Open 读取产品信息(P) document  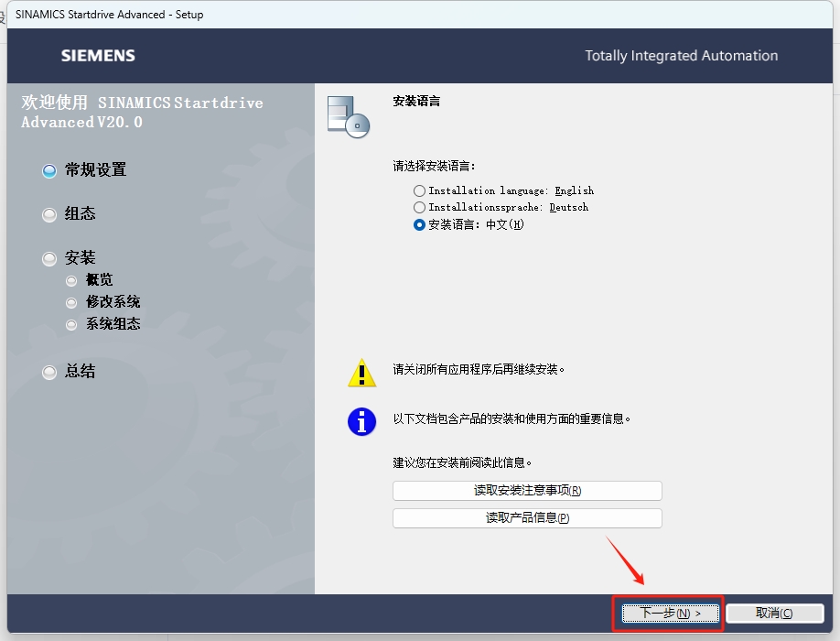coord(526,517)
